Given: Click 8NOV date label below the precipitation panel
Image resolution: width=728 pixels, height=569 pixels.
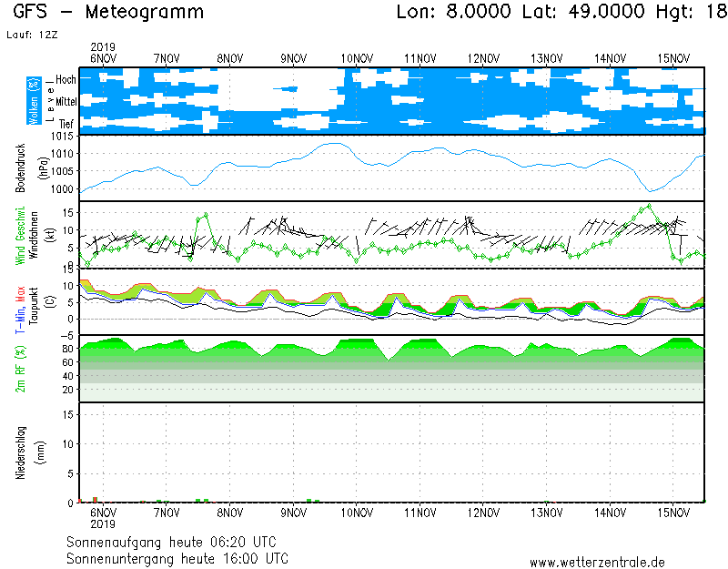Looking at the screenshot, I should 230,513.
